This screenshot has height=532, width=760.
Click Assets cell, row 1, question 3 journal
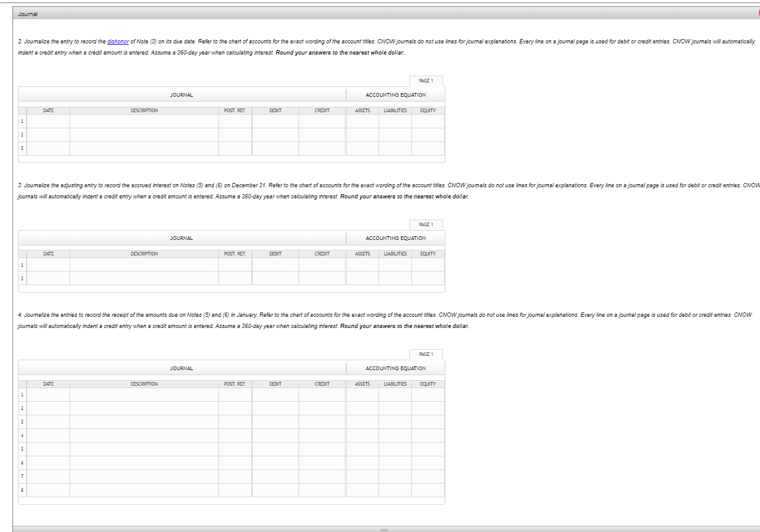coord(362,265)
